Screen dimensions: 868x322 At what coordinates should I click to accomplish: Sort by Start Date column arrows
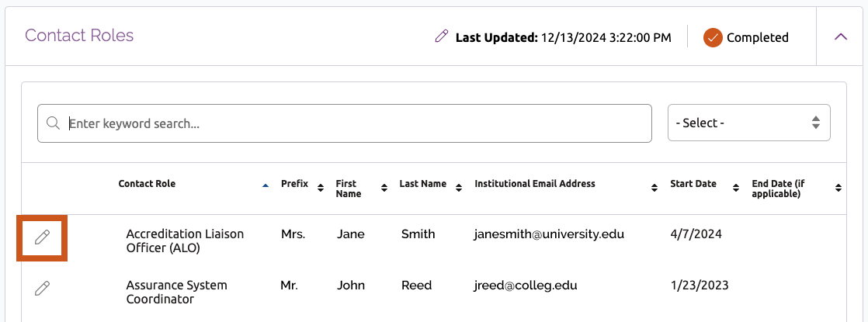(736, 188)
